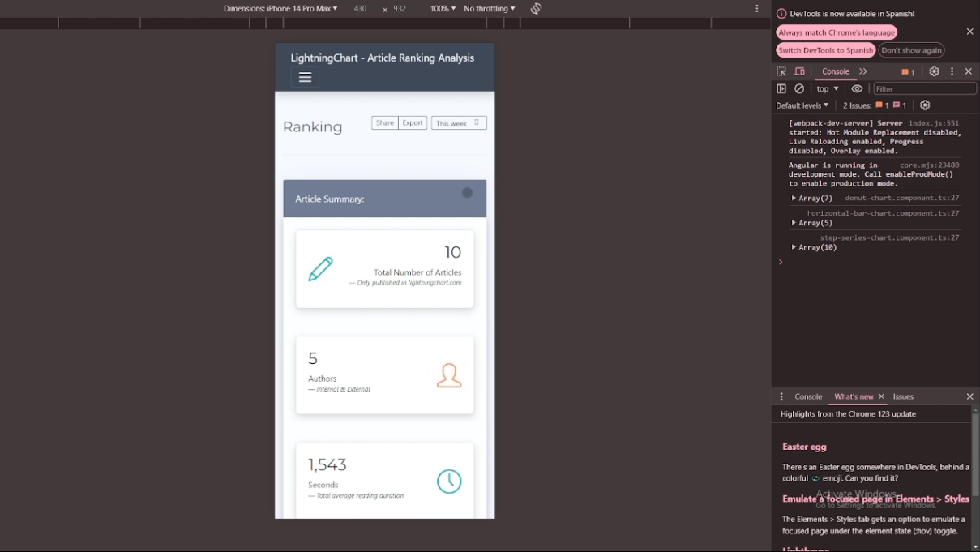Open the 100% zoom dropdown
This screenshot has width=980, height=552.
point(443,9)
